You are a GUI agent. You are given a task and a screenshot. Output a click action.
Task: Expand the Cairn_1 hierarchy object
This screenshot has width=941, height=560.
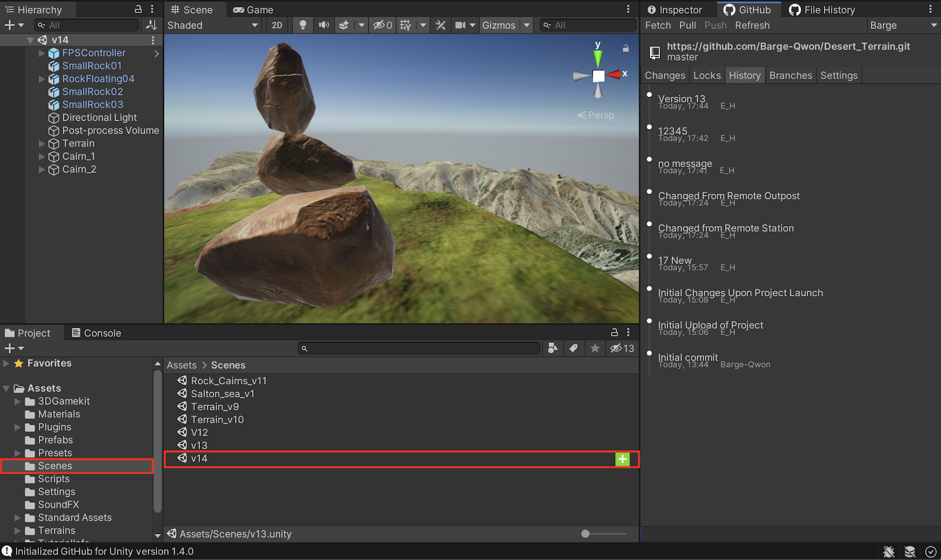42,157
